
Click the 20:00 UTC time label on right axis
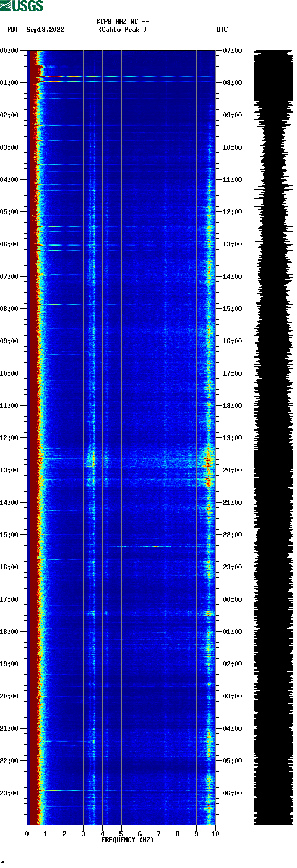[232, 470]
